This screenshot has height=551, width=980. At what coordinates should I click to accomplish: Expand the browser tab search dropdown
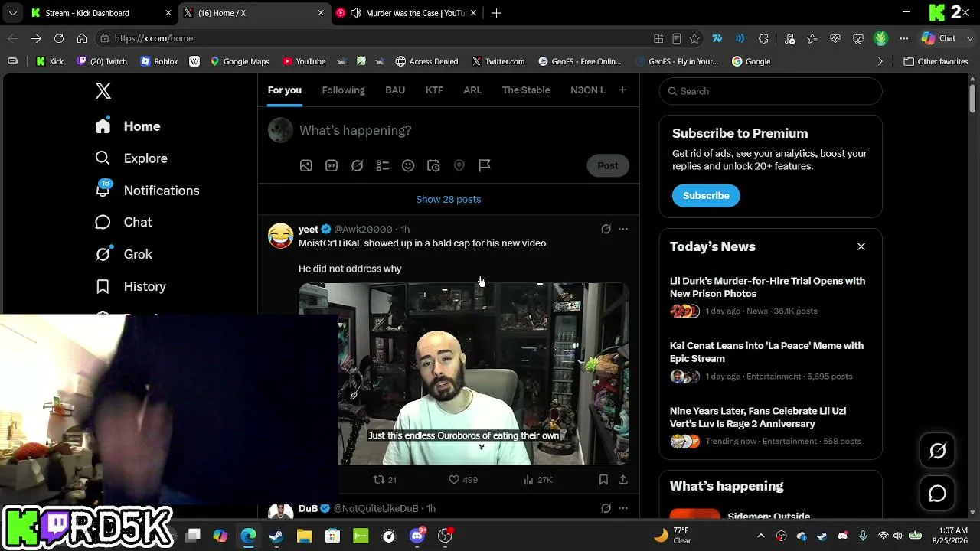pos(13,13)
